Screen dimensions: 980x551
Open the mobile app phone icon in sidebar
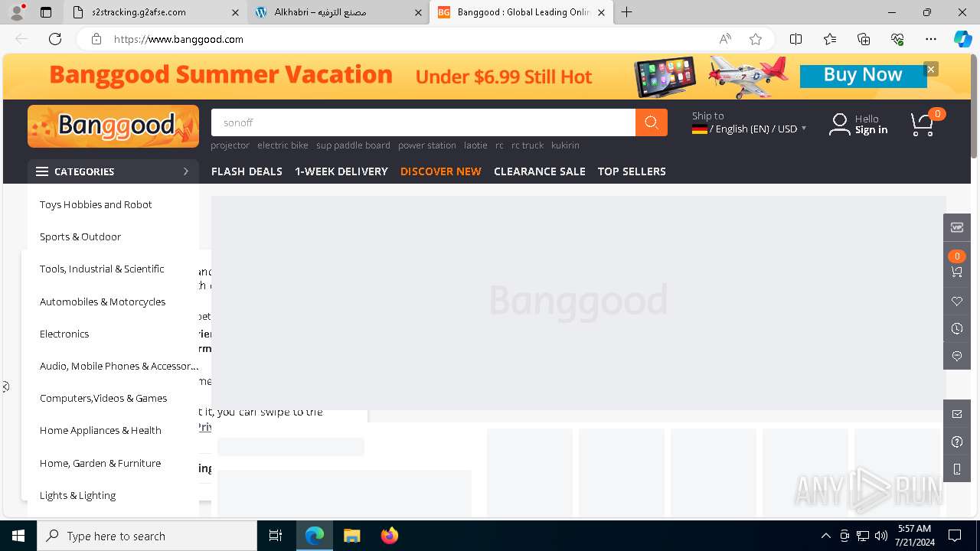pos(957,469)
